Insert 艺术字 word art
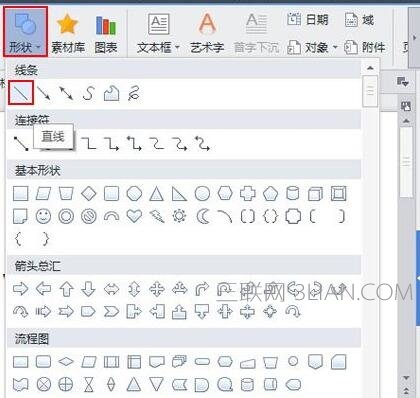Image resolution: width=420 pixels, height=398 pixels. click(207, 33)
